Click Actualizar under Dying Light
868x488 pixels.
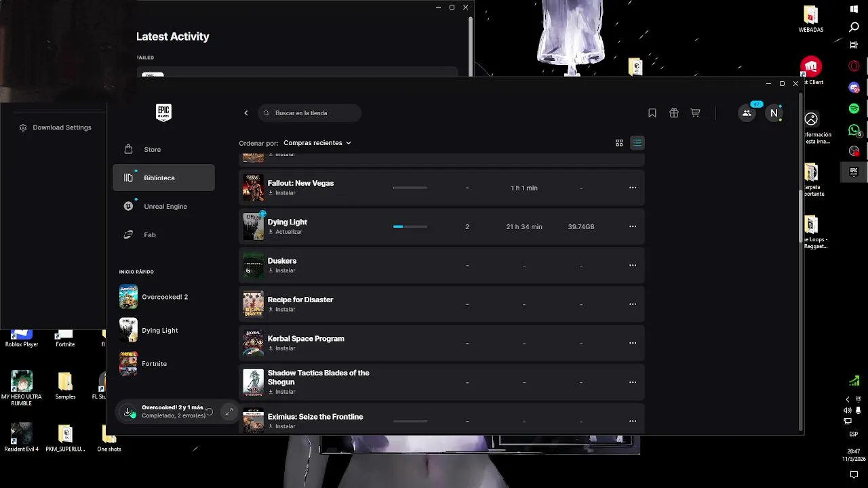tap(285, 232)
